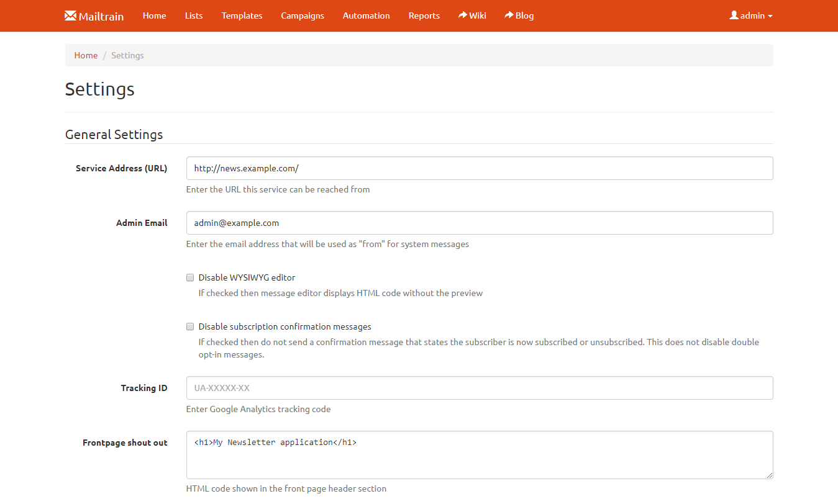Select Campaigns in the navigation bar
The image size is (838, 504).
[x=303, y=16]
